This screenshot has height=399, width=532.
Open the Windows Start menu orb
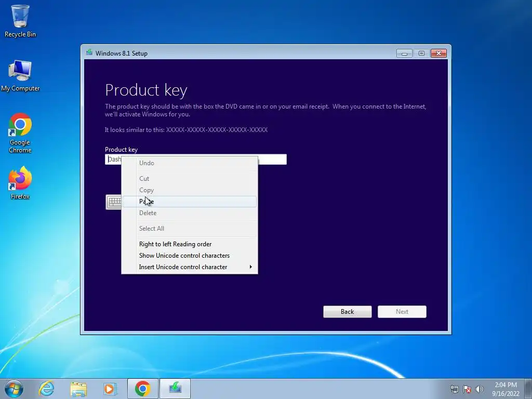point(14,389)
